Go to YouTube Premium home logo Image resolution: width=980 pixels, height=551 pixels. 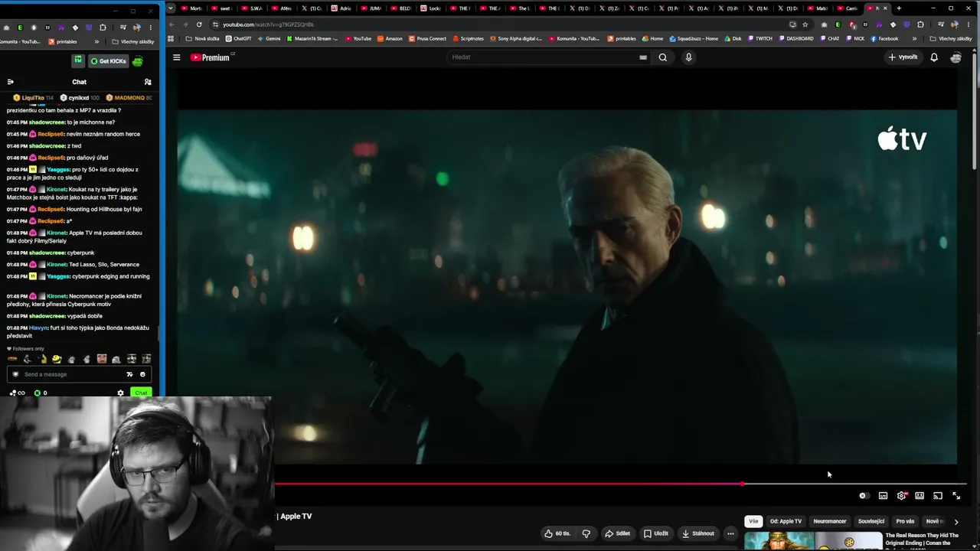[x=210, y=57]
